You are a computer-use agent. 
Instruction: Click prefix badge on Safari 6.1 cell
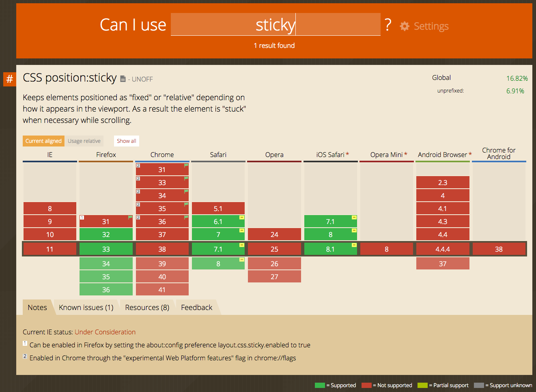pos(242,218)
